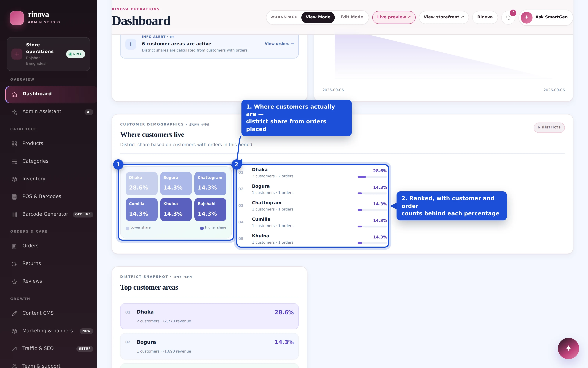This screenshot has width=588, height=368.
Task: Open notifications with 7 badge
Action: pos(508,17)
